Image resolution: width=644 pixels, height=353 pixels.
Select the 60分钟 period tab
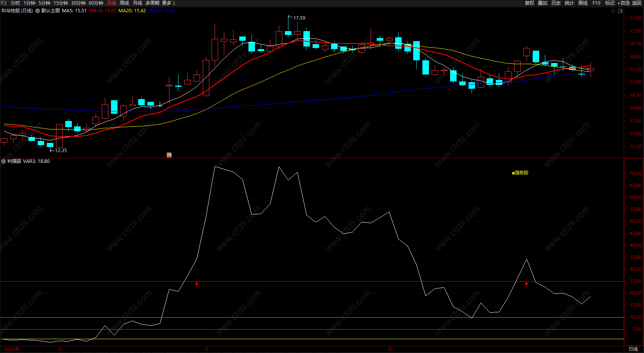[96, 3]
